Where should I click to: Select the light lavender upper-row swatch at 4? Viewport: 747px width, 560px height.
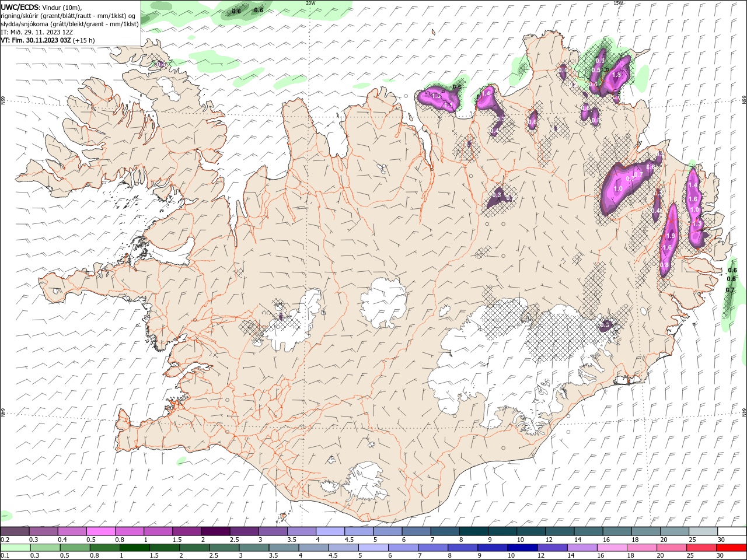point(330,531)
